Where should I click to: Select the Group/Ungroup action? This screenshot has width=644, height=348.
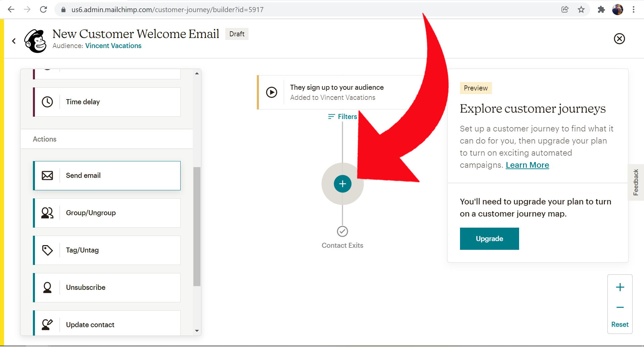pyautogui.click(x=107, y=213)
